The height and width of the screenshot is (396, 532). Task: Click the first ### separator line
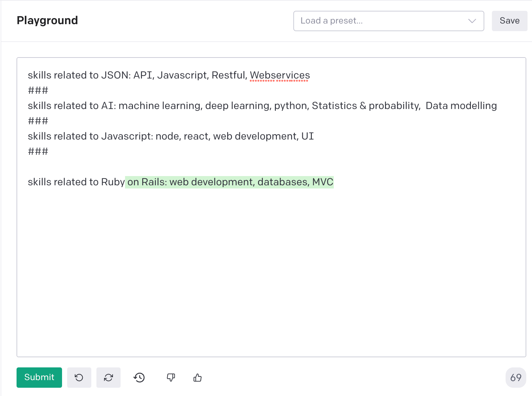[x=38, y=91]
